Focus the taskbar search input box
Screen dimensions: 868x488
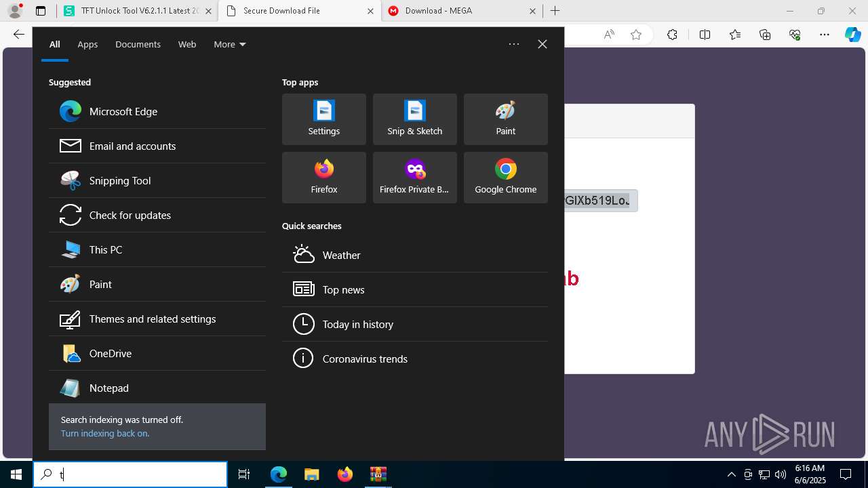tap(130, 474)
